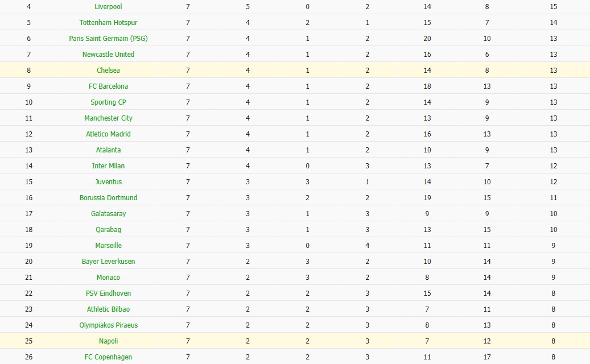Open the Sporting CP team page

[108, 102]
